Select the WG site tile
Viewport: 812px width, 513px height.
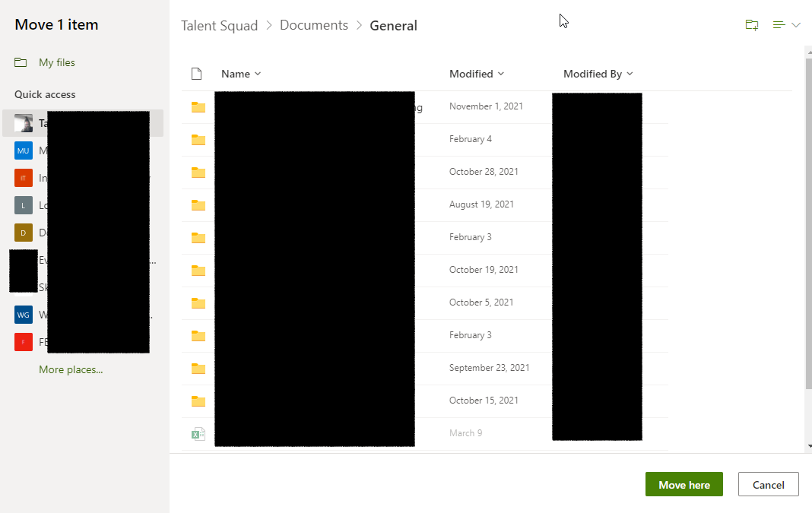(24, 315)
